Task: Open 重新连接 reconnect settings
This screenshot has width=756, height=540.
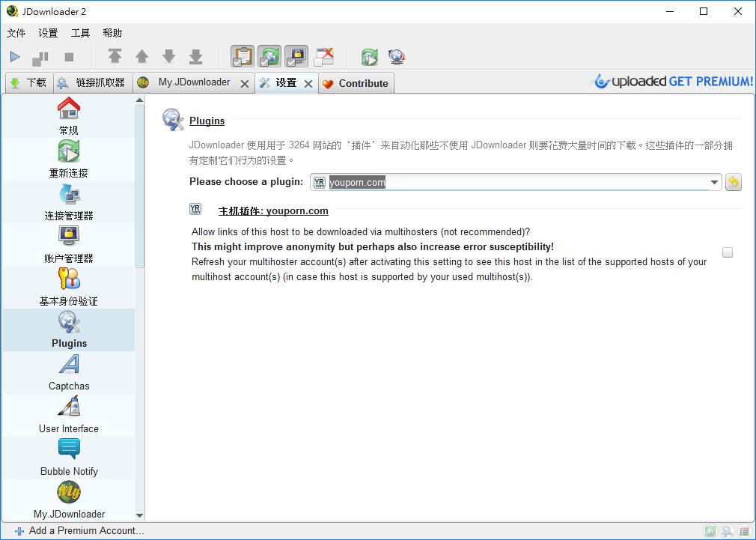Action: 68,160
